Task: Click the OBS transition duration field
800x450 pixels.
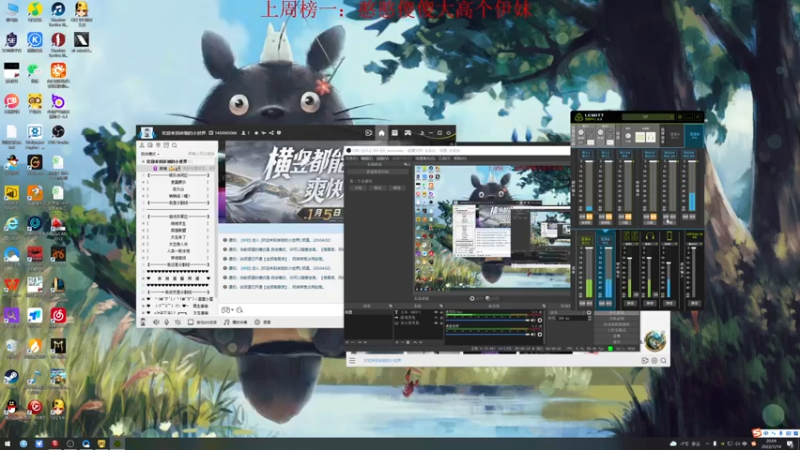Action: 572,318
